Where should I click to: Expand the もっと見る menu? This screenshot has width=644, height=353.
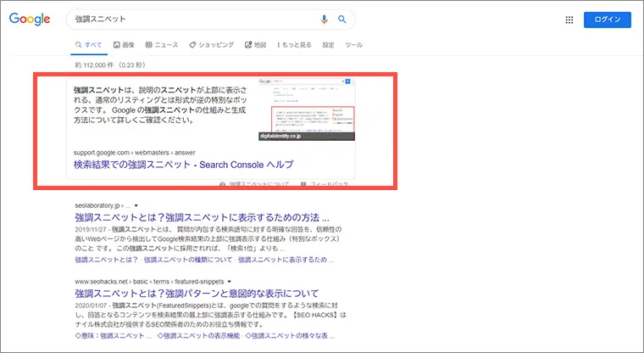(294, 45)
